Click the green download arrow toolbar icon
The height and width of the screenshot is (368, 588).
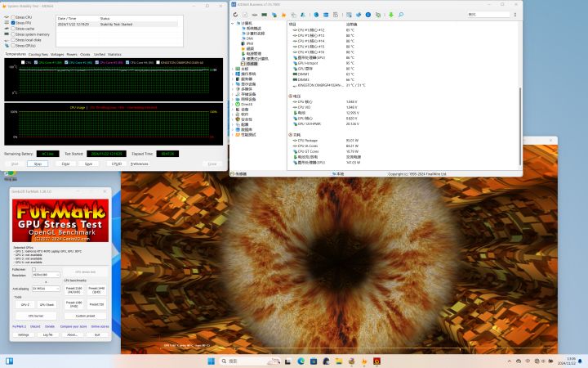390,15
